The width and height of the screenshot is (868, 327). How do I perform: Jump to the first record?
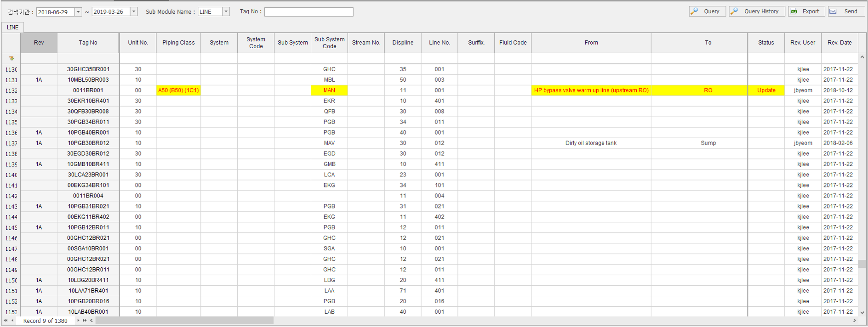click(x=6, y=321)
